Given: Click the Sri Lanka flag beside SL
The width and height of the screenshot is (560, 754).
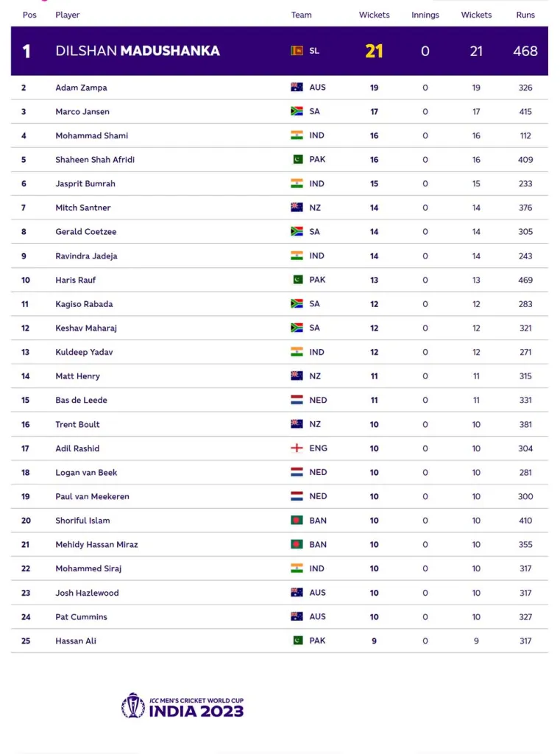Looking at the screenshot, I should pyautogui.click(x=297, y=51).
